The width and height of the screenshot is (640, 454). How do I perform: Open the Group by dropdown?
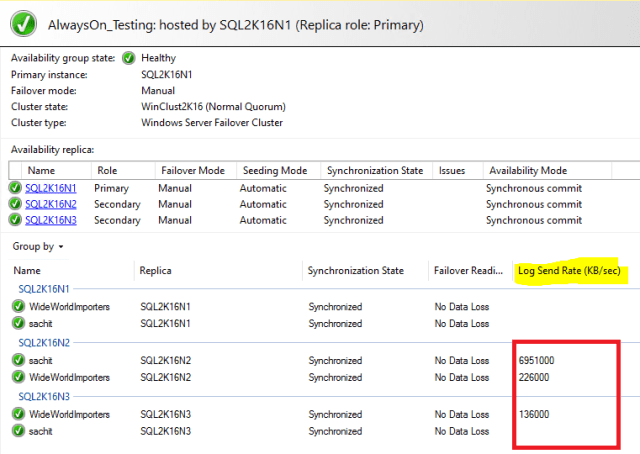tap(38, 246)
